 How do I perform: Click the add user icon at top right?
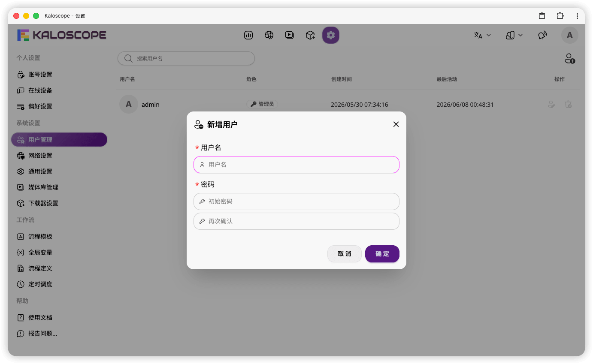pyautogui.click(x=570, y=59)
